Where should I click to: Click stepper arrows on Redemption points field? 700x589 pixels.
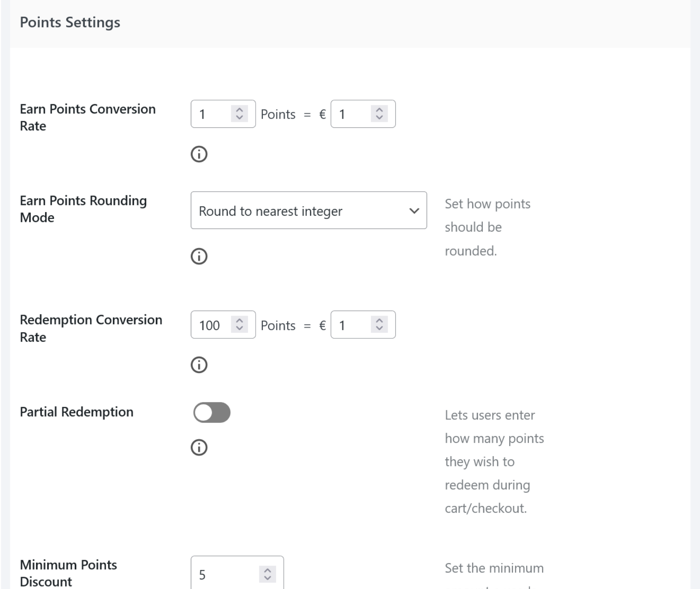pyautogui.click(x=239, y=325)
